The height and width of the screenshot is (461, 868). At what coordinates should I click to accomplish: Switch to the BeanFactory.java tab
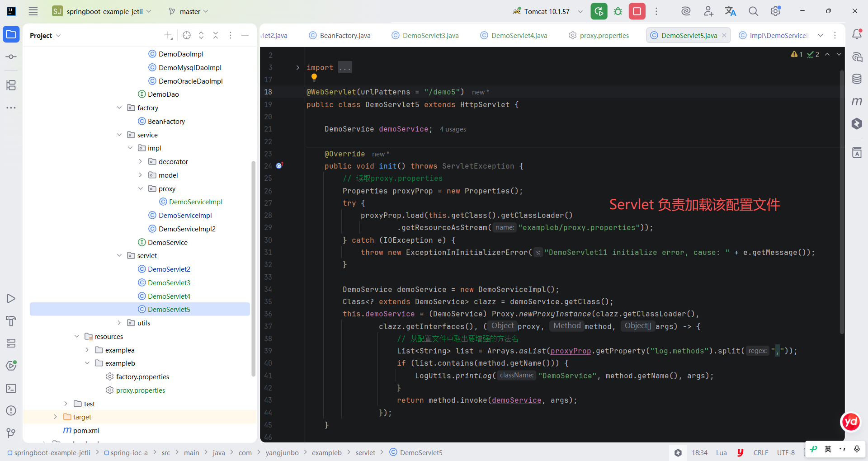point(340,35)
